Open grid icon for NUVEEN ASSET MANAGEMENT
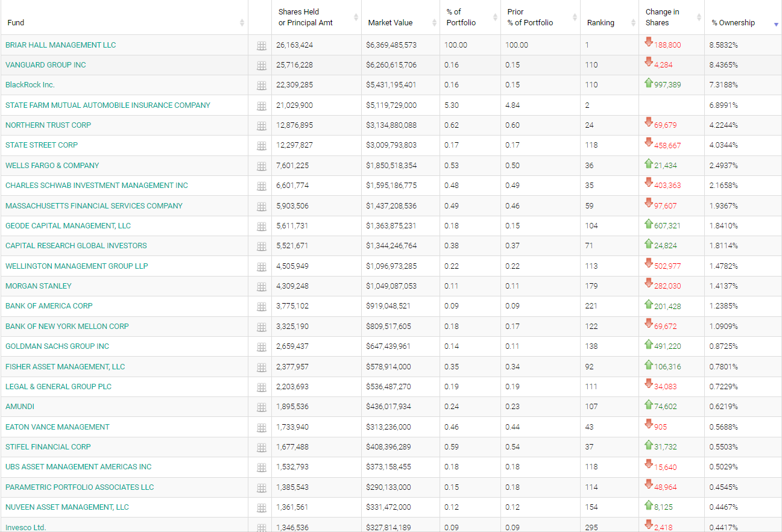Screen dimensions: 782x532 point(261,508)
